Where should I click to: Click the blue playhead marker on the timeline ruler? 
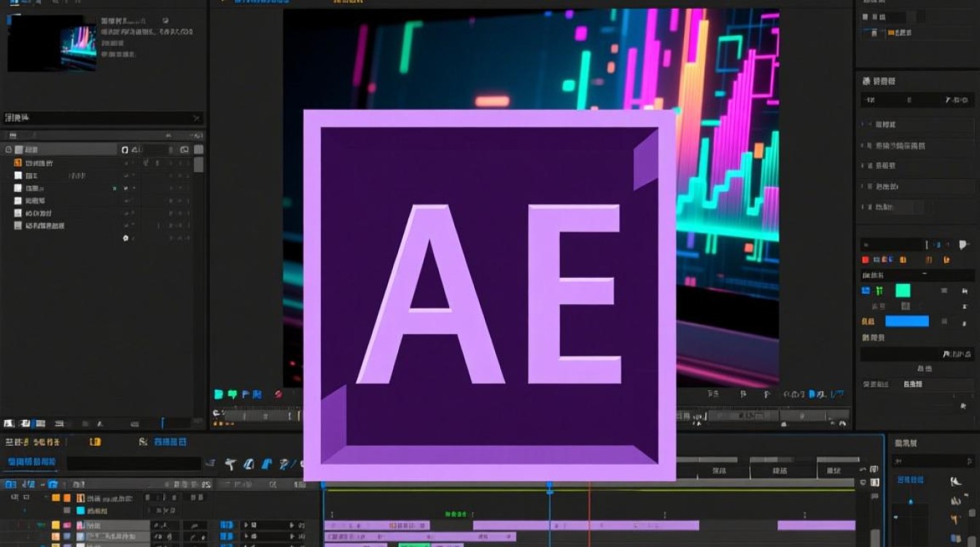pyautogui.click(x=550, y=484)
